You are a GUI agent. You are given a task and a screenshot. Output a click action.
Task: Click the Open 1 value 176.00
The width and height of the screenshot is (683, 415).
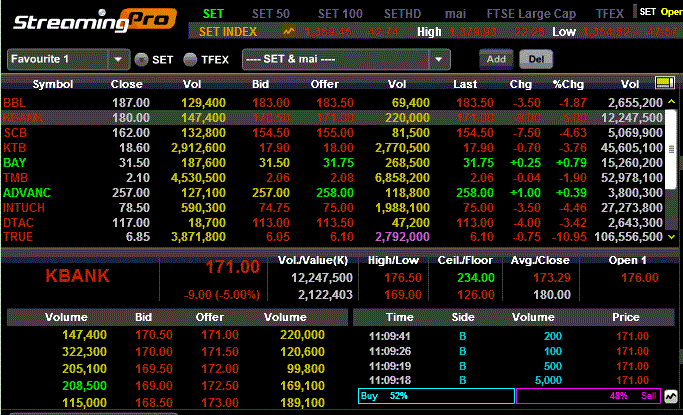[639, 278]
